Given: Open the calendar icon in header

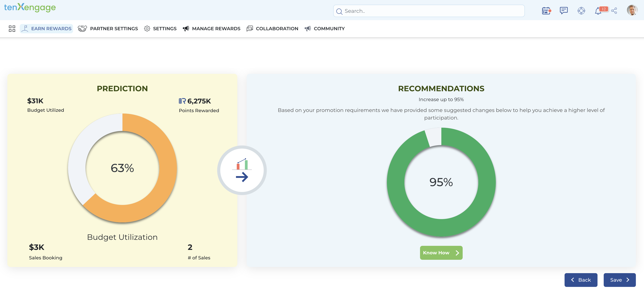Looking at the screenshot, I should click(546, 11).
